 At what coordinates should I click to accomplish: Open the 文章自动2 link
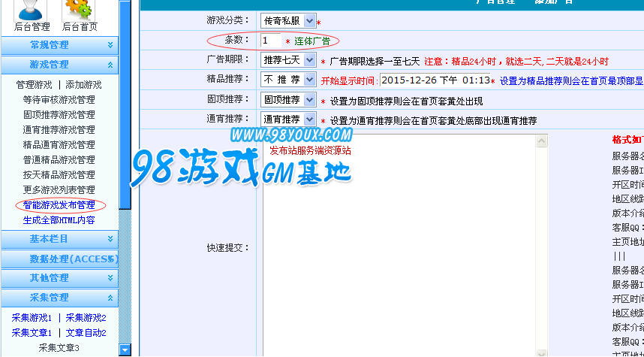pos(86,333)
